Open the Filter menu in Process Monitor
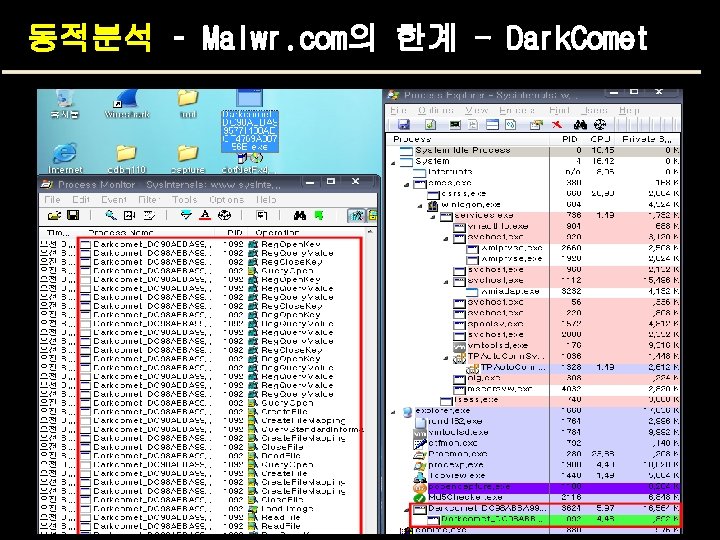Viewport: 720px width, 540px height. [x=148, y=200]
